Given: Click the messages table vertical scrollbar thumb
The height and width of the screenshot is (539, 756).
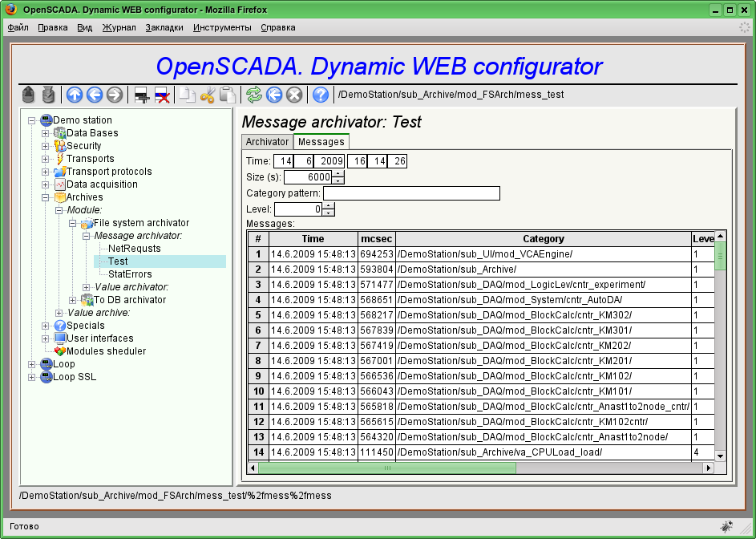Looking at the screenshot, I should tap(720, 256).
